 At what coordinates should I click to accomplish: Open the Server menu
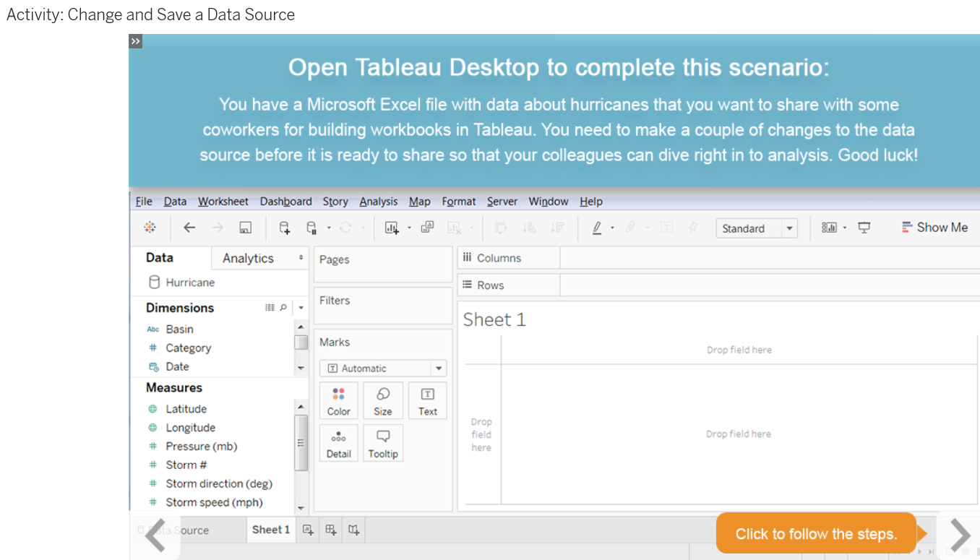pyautogui.click(x=502, y=202)
